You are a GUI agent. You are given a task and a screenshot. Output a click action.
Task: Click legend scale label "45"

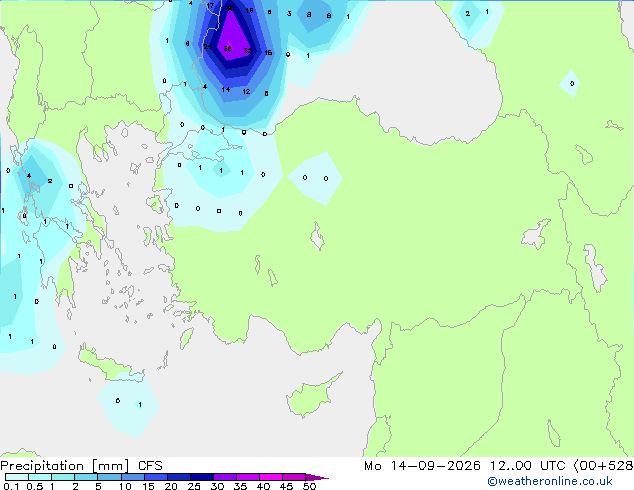coord(286,486)
